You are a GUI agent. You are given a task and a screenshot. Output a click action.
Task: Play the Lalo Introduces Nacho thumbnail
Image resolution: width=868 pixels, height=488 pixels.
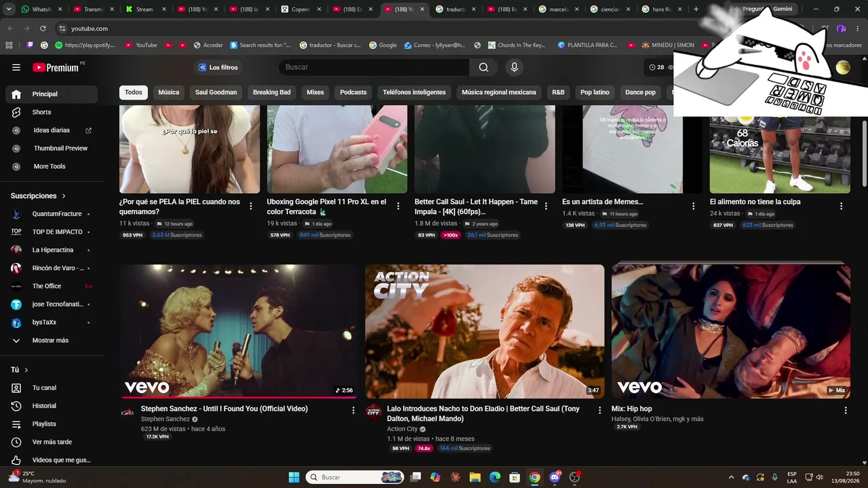[485, 331]
